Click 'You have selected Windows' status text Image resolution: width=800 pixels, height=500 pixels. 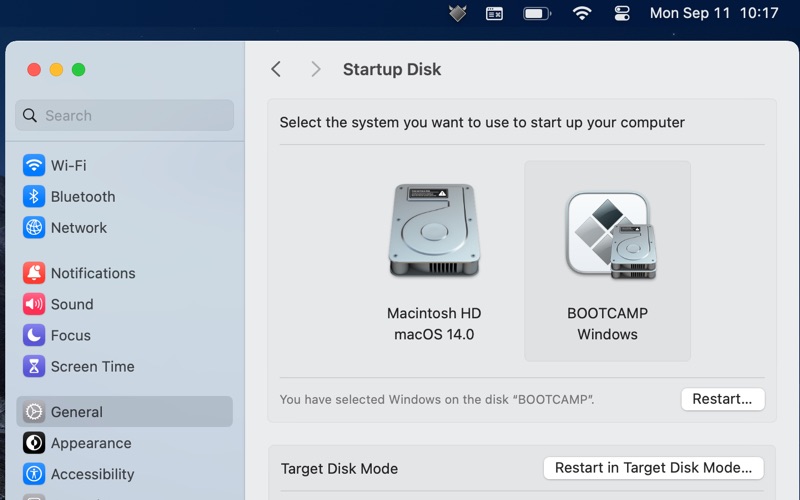click(437, 399)
